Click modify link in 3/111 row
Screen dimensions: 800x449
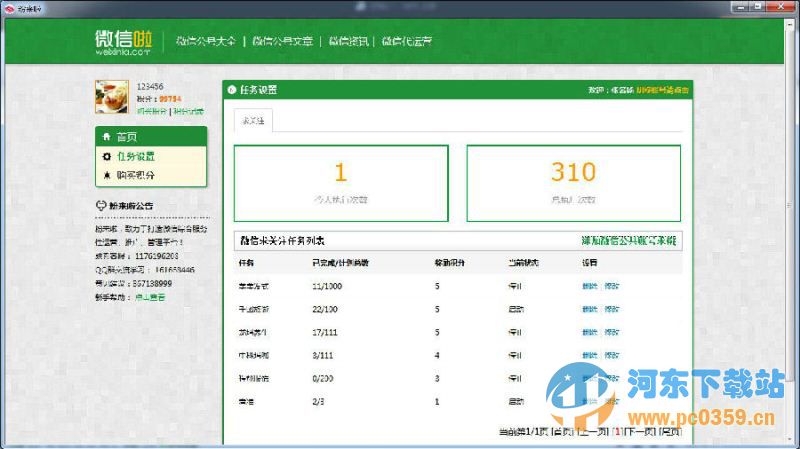click(612, 355)
